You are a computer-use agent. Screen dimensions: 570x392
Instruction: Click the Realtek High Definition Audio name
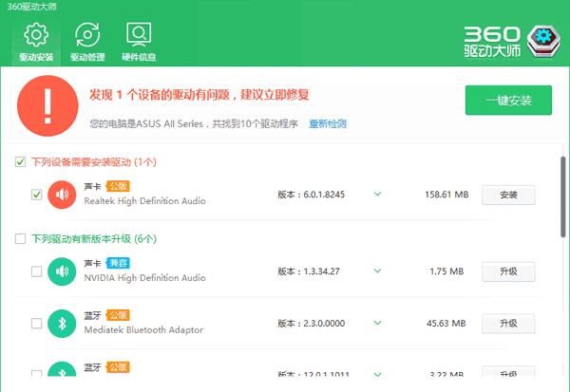(x=144, y=201)
